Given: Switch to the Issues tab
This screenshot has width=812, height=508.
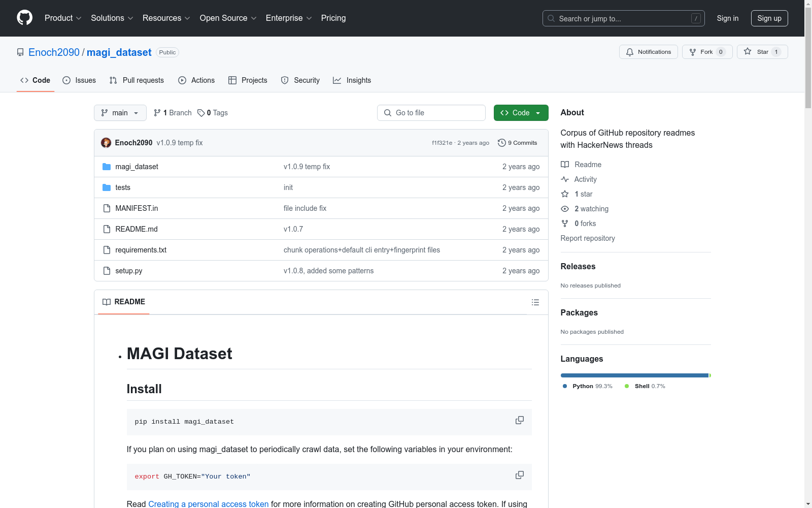Looking at the screenshot, I should pyautogui.click(x=79, y=80).
